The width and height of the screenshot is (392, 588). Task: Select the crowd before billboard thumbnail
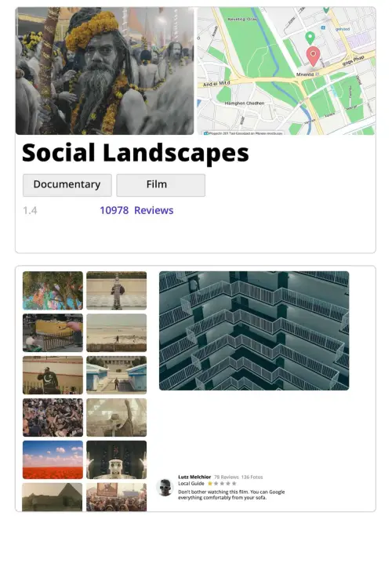(117, 497)
